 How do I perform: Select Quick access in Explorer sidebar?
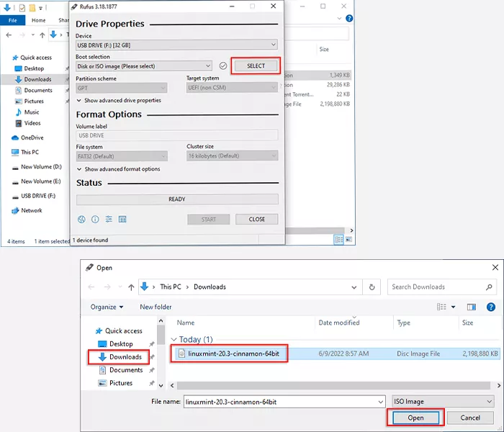click(x=32, y=58)
